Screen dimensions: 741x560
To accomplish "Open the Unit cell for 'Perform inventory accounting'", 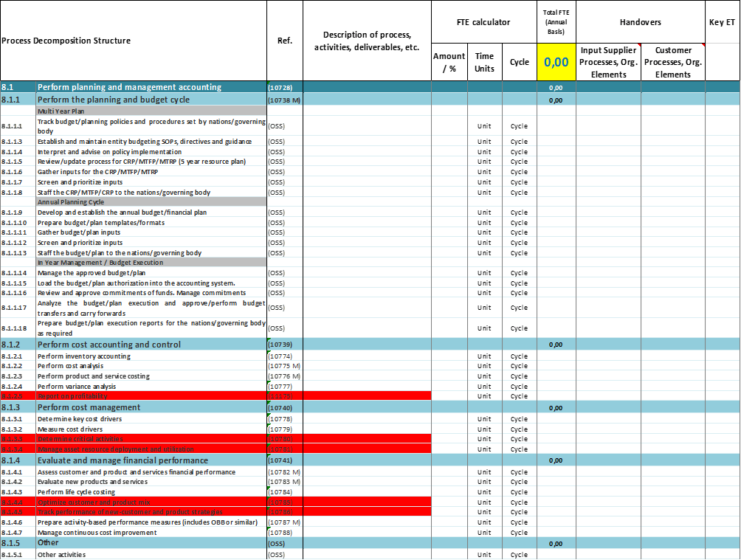I will (484, 356).
